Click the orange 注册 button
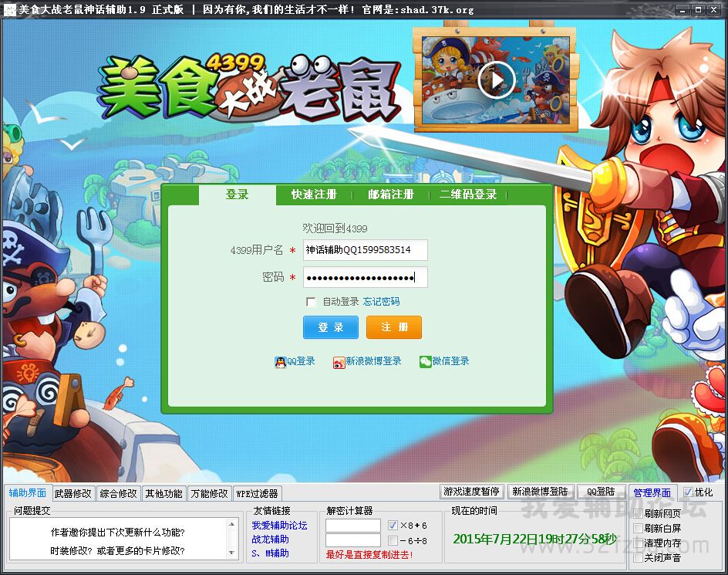728x575 pixels. [x=394, y=327]
